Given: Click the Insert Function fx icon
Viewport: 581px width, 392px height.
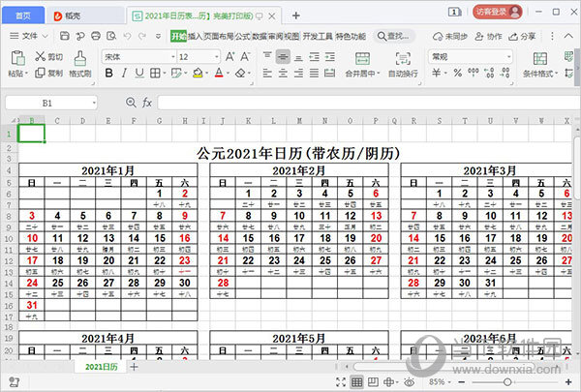Looking at the screenshot, I should tap(147, 102).
